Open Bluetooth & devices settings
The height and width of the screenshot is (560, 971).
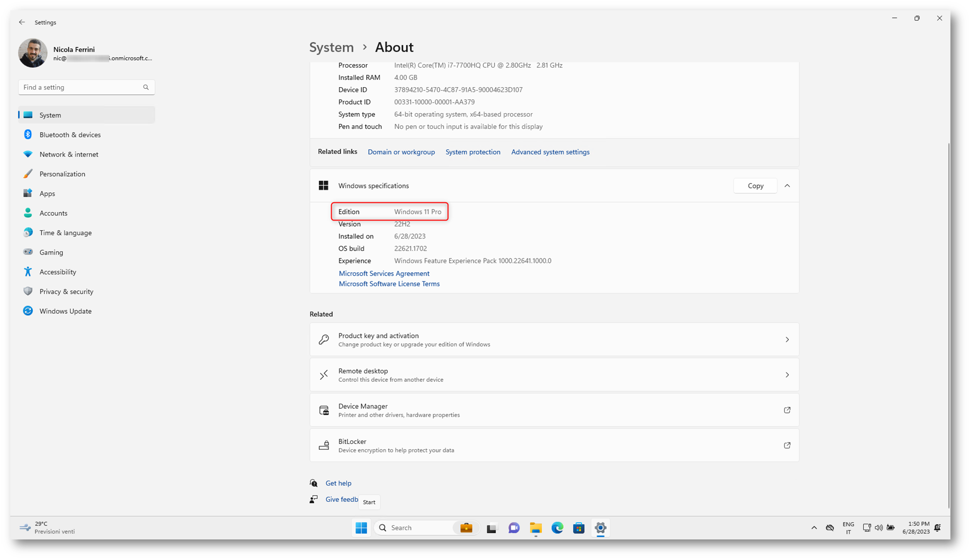[87, 135]
